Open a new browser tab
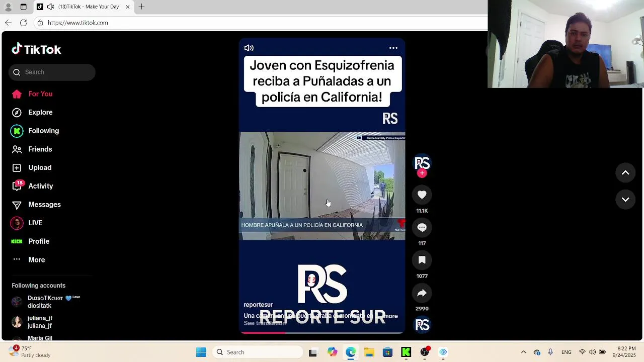The height and width of the screenshot is (362, 644). pyautogui.click(x=141, y=7)
